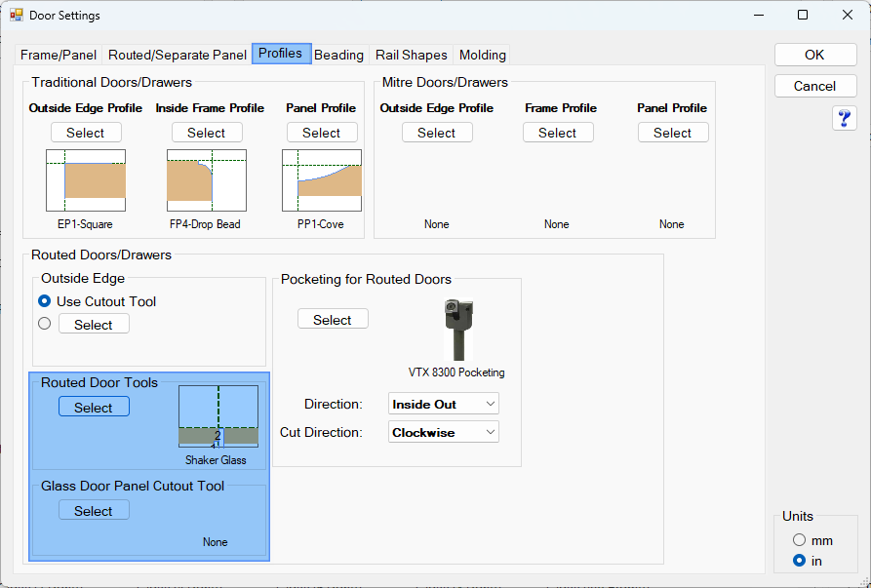Open the Rail Shapes tab
The width and height of the screenshot is (871, 588).
[411, 55]
